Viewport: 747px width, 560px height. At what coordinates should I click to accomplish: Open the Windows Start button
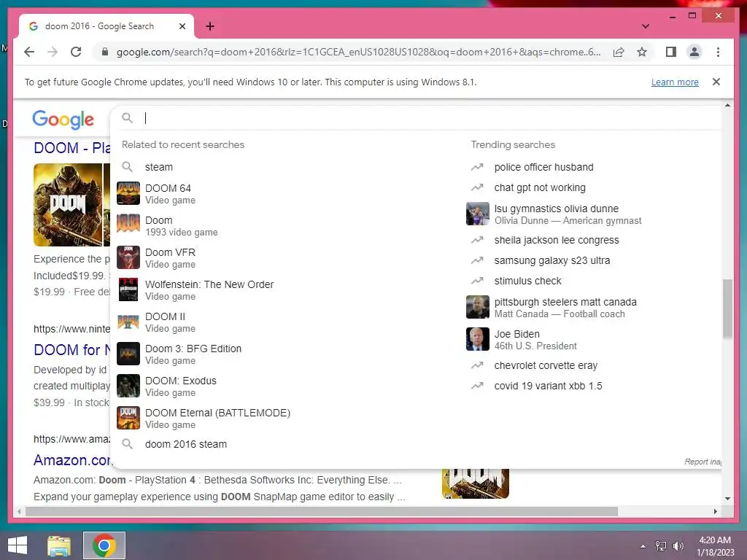click(18, 545)
